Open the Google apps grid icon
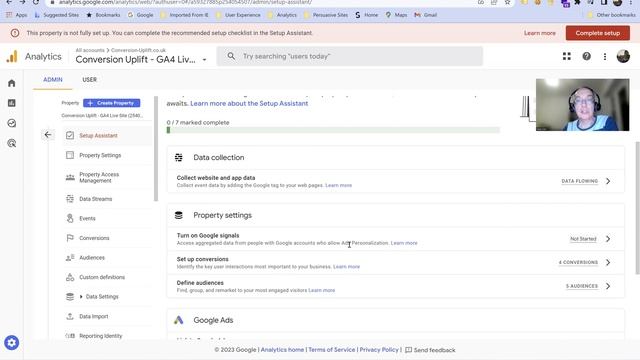 [567, 56]
